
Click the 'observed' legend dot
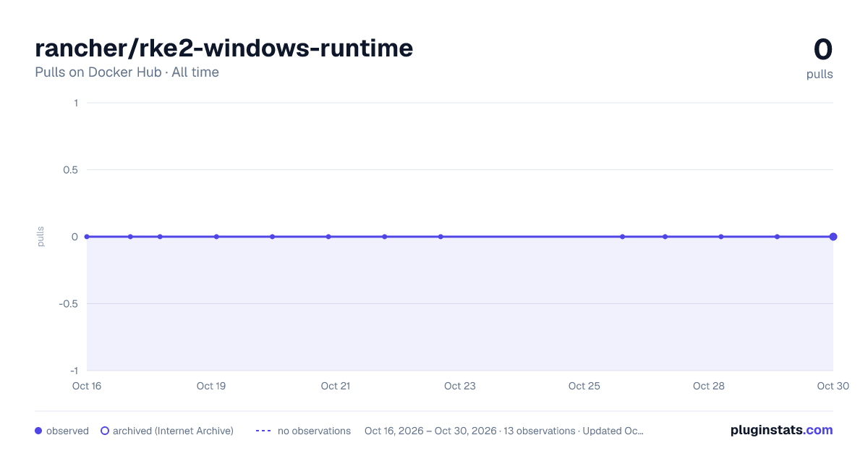[x=38, y=431]
